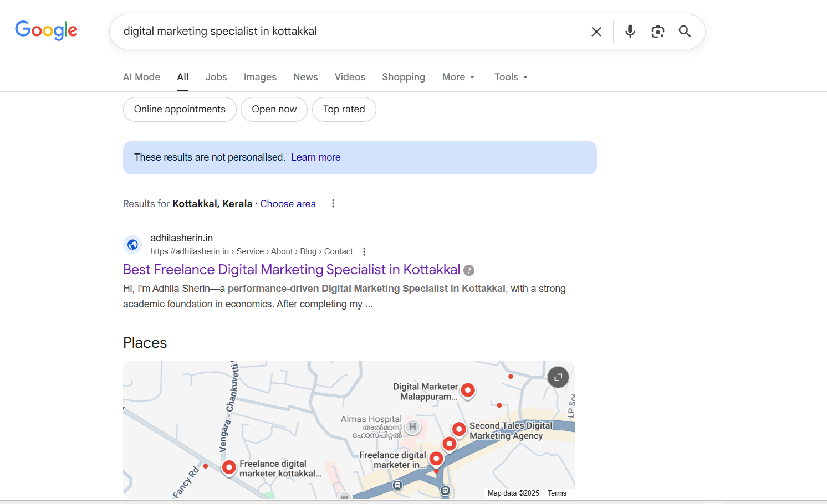Open the More search categories dropdown

coord(457,77)
